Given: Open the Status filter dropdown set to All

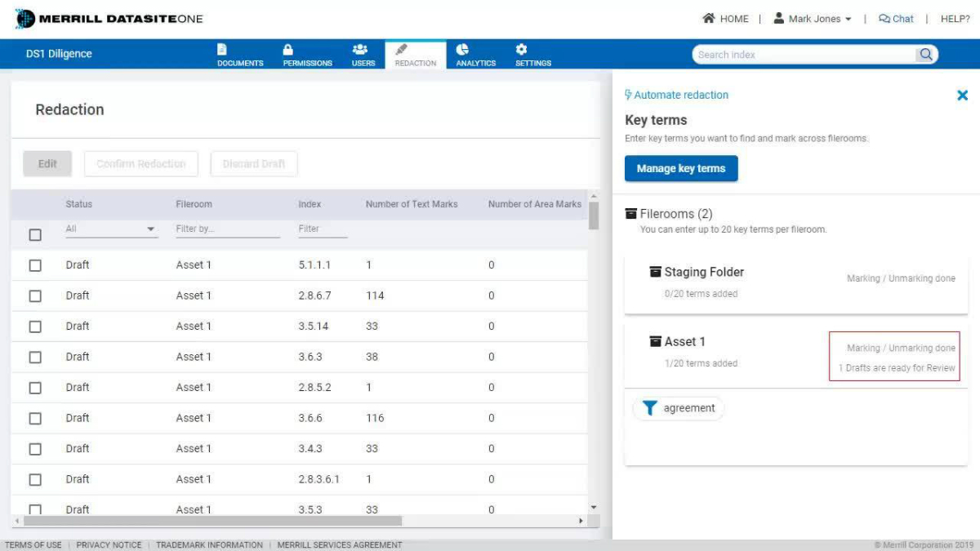Looking at the screenshot, I should [x=111, y=229].
